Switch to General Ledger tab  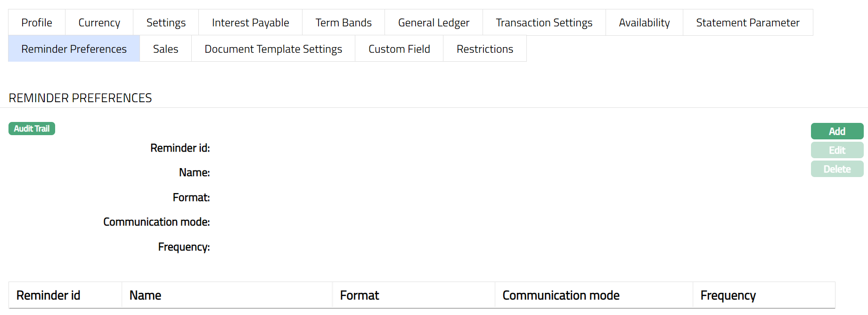[434, 23]
